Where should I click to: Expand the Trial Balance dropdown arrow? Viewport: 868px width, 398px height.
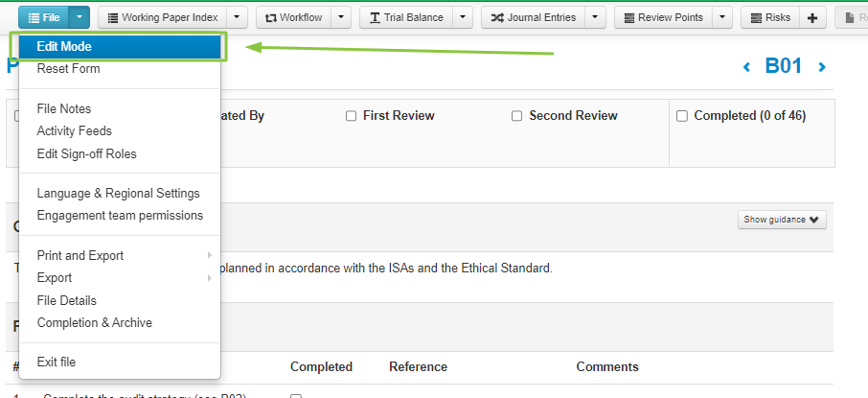[x=462, y=17]
